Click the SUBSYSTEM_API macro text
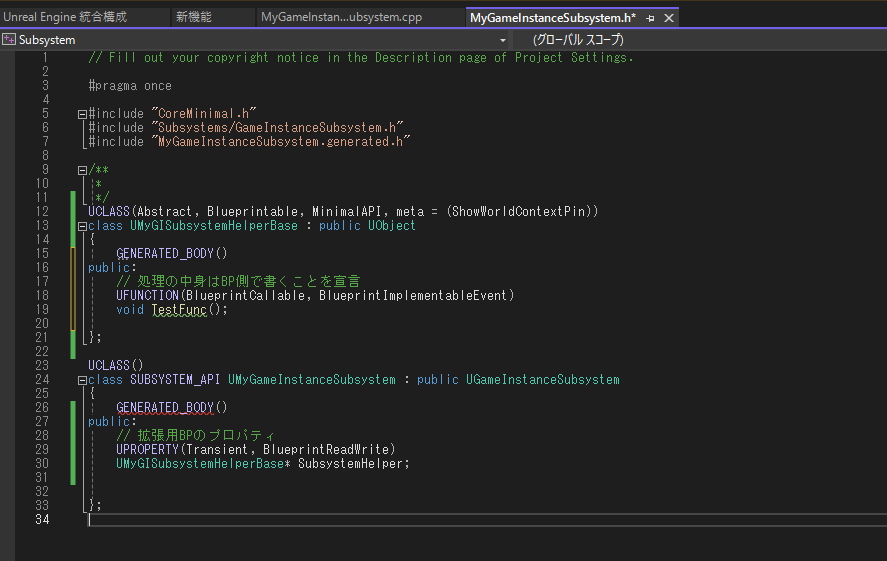Viewport: 887px width, 561px height. tap(175, 379)
